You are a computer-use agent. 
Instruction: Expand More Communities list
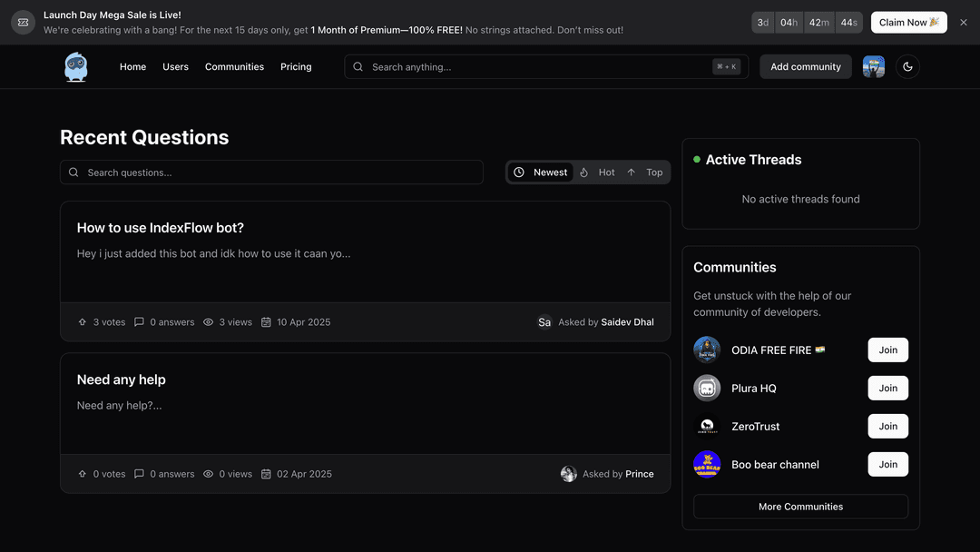799,506
